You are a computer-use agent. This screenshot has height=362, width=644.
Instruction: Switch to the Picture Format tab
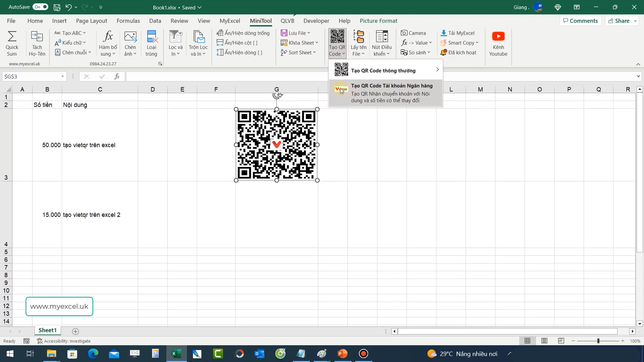tap(378, 20)
